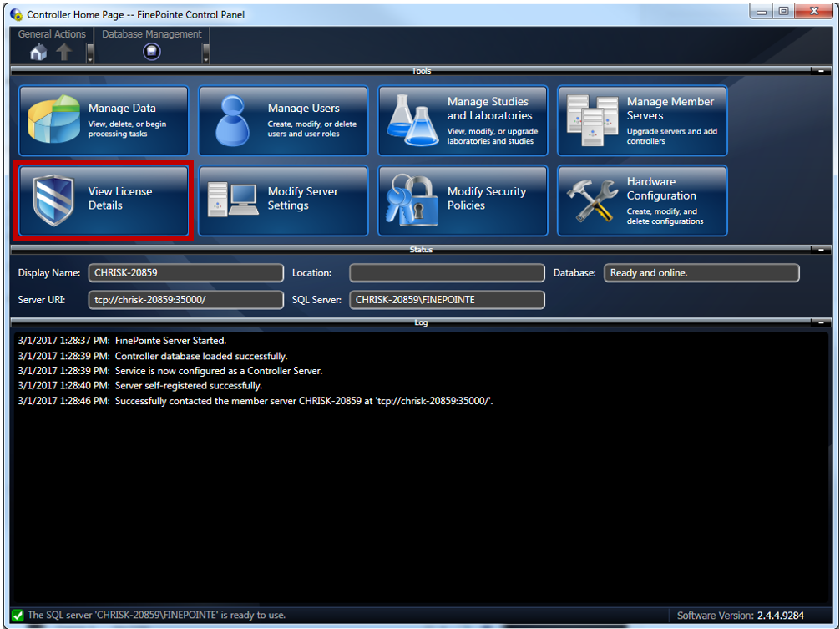Select 'Controller database loaded successfully.' log line
This screenshot has width=840, height=629.
pos(153,356)
